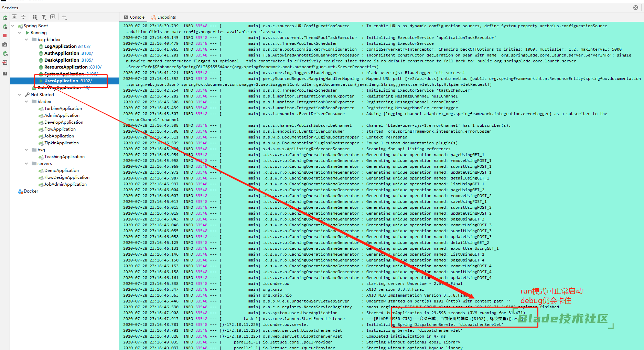Open the Group By options icon
Image resolution: width=644 pixels, height=350 pixels.
[35, 17]
